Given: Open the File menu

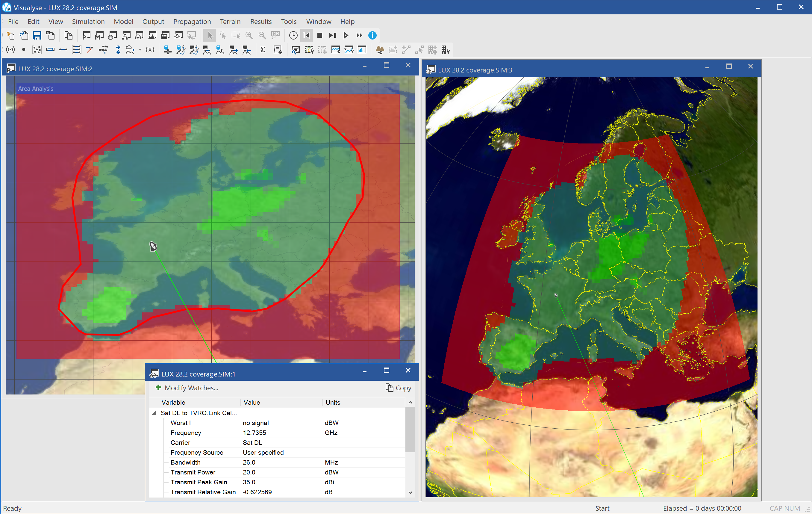Looking at the screenshot, I should (x=13, y=22).
